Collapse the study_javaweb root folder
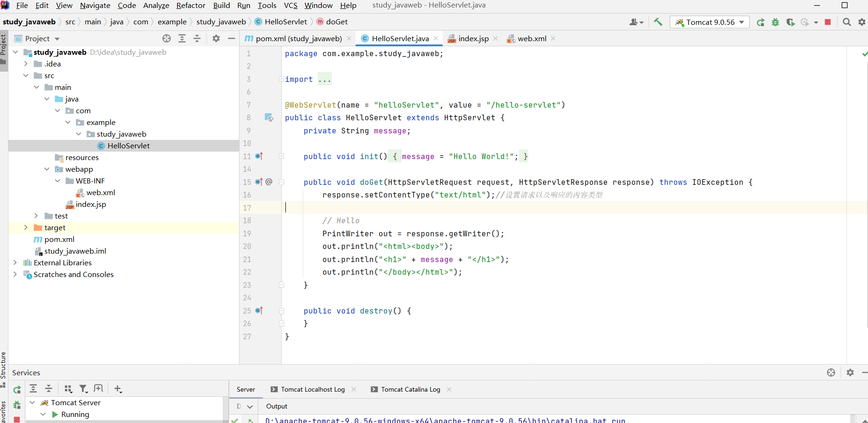 (15, 52)
